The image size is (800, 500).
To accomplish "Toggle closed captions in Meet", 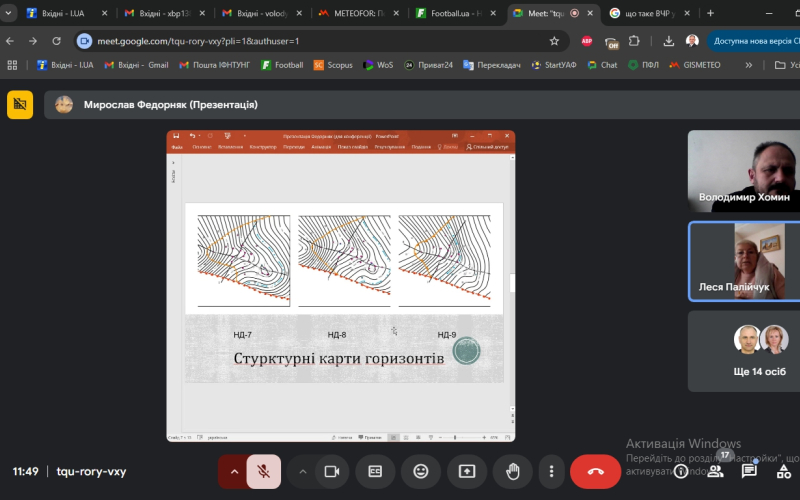I will [x=375, y=471].
